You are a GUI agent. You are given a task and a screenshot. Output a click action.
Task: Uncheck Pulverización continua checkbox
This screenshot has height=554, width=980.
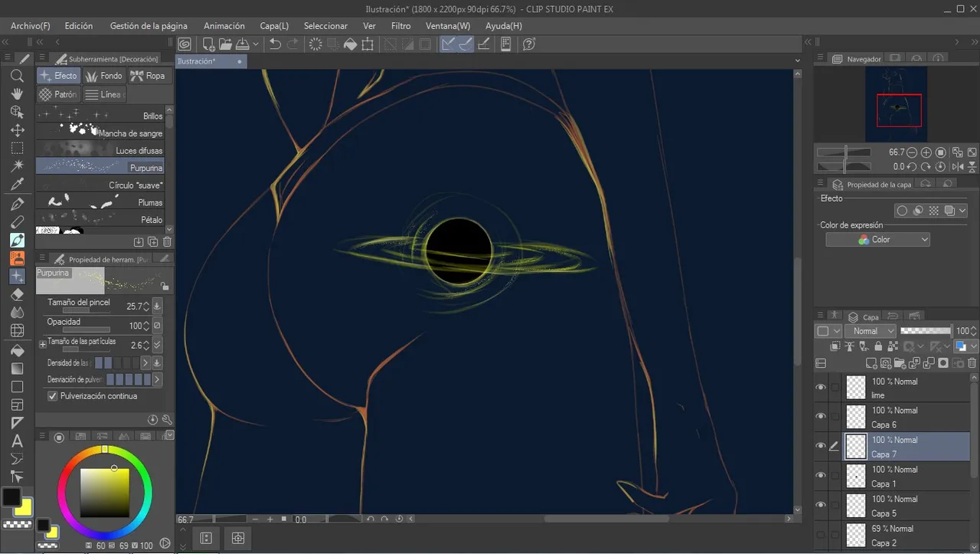tap(53, 396)
